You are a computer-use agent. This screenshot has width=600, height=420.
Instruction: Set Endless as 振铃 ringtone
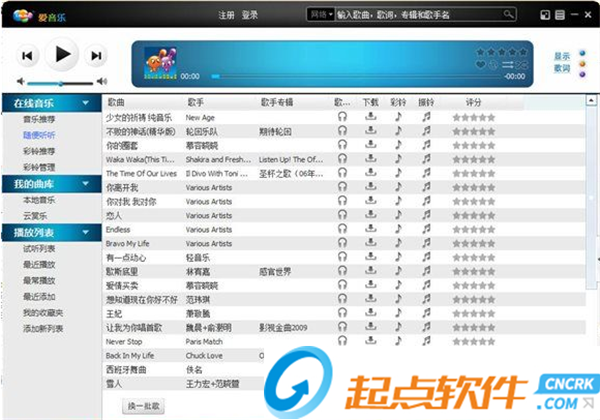(x=426, y=229)
